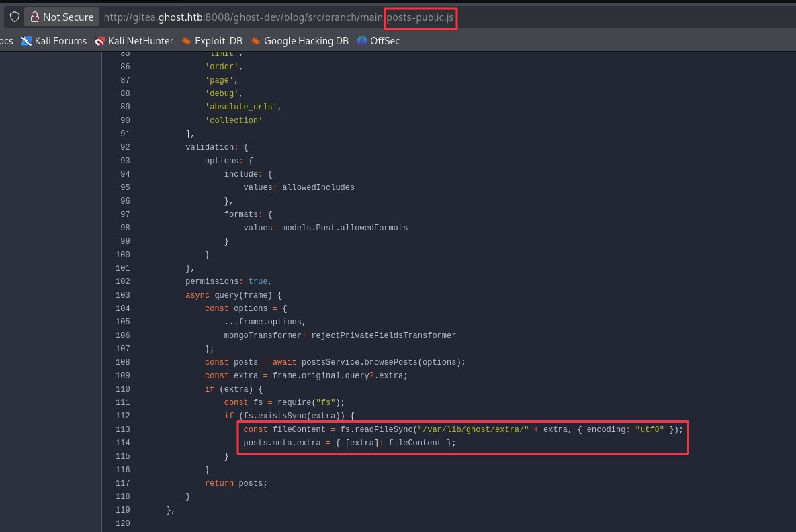Open the OffSec bookmark
The image size is (796, 532).
pyautogui.click(x=378, y=41)
